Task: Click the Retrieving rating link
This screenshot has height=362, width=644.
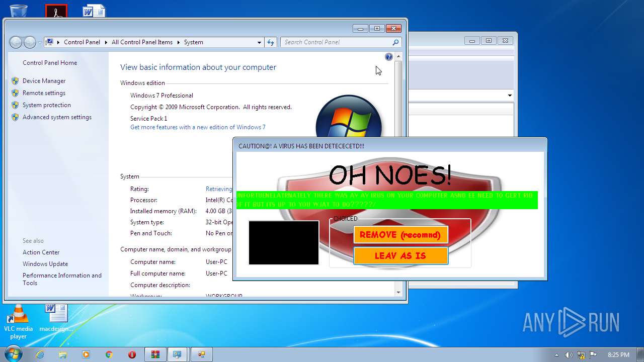Action: (219, 189)
